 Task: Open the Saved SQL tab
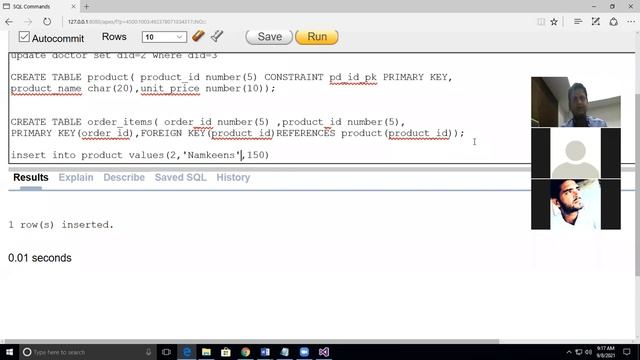click(x=180, y=178)
